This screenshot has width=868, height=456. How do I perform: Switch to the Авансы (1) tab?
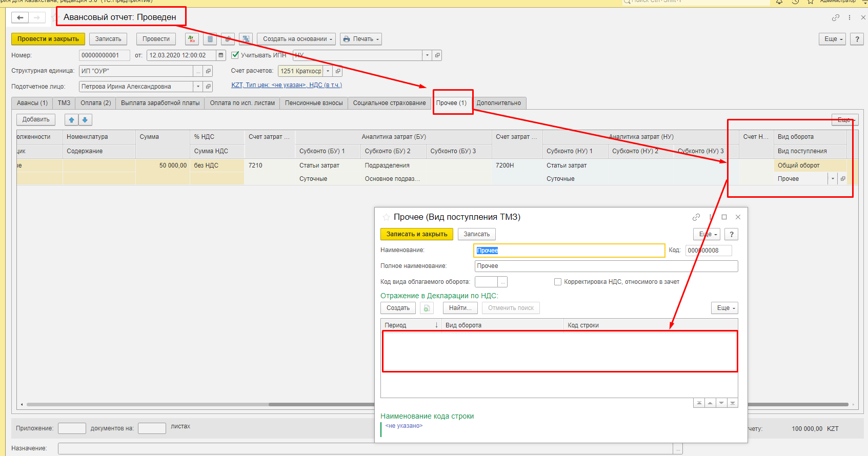(32, 103)
